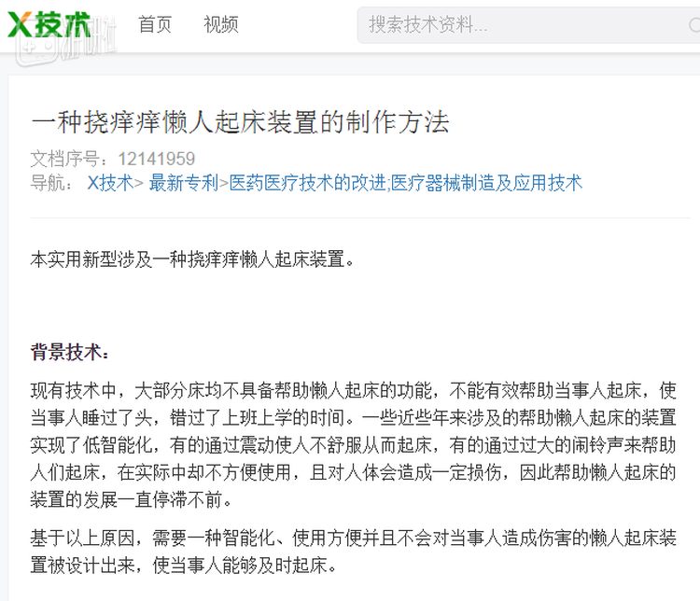Image resolution: width=700 pixels, height=601 pixels.
Task: Click the search magnifier icon at field edge
Action: 694,25
